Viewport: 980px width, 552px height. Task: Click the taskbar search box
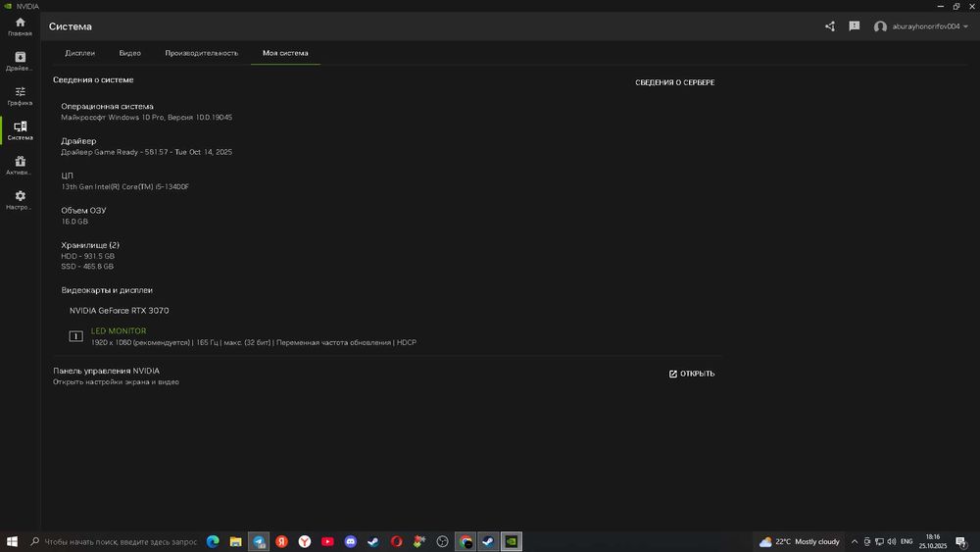click(x=114, y=541)
